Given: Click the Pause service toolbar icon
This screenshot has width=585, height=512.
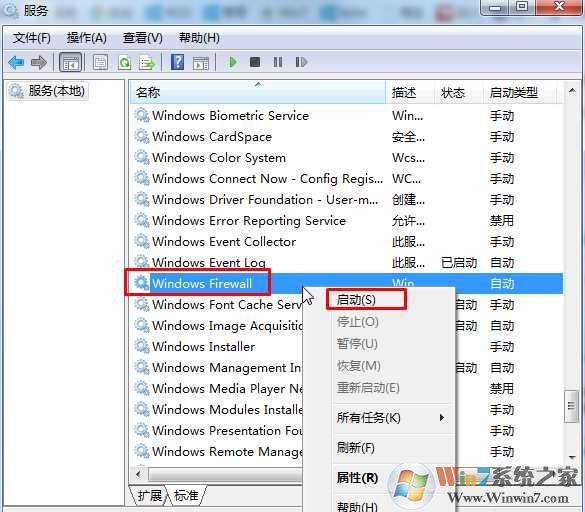Looking at the screenshot, I should (278, 62).
